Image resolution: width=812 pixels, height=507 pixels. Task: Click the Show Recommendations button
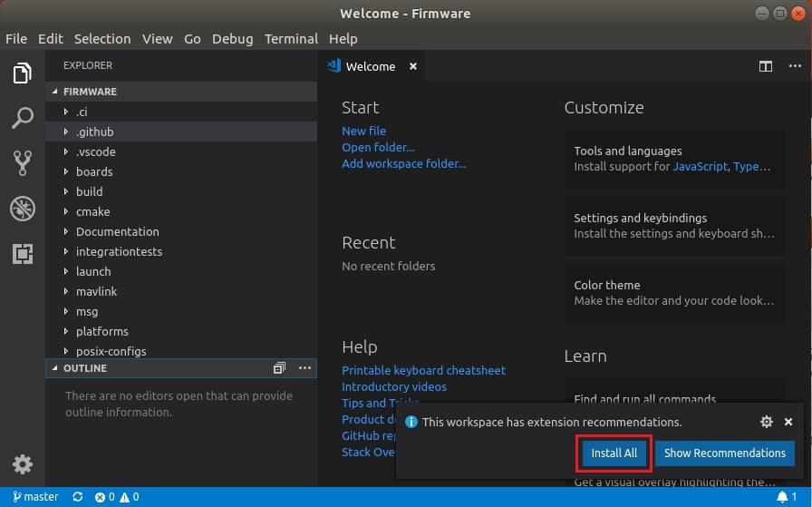pos(724,453)
